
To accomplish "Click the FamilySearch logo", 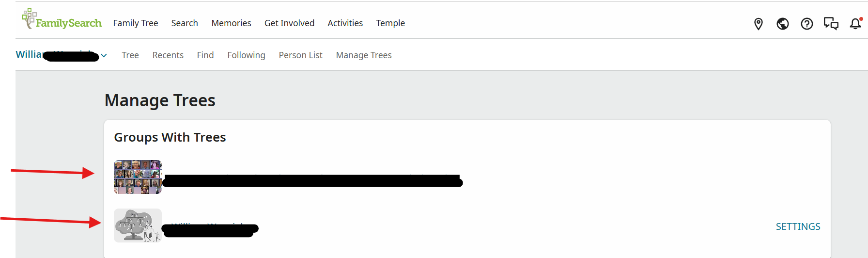I will pos(62,19).
